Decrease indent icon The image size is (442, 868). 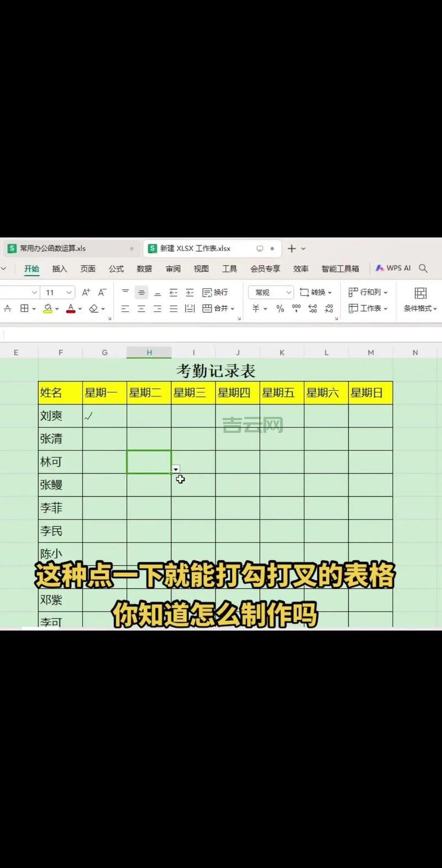pyautogui.click(x=173, y=292)
